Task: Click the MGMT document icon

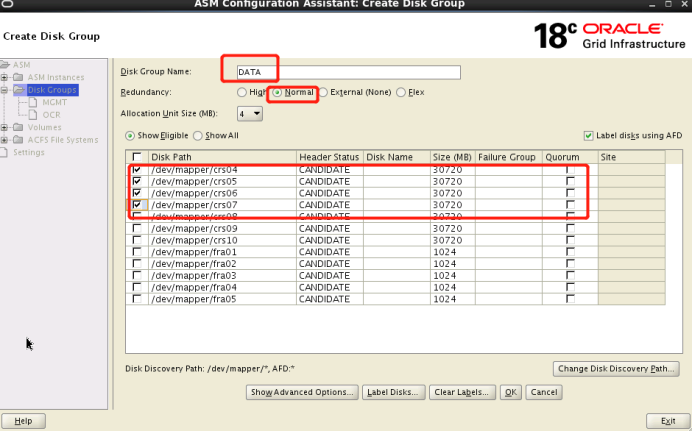Action: point(33,102)
